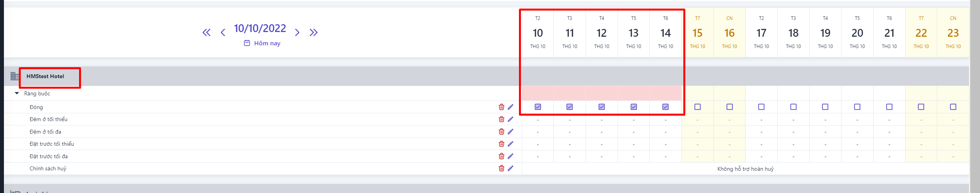This screenshot has height=193, width=980.
Task: Delete the Chính sách huỷ row
Action: point(501,168)
